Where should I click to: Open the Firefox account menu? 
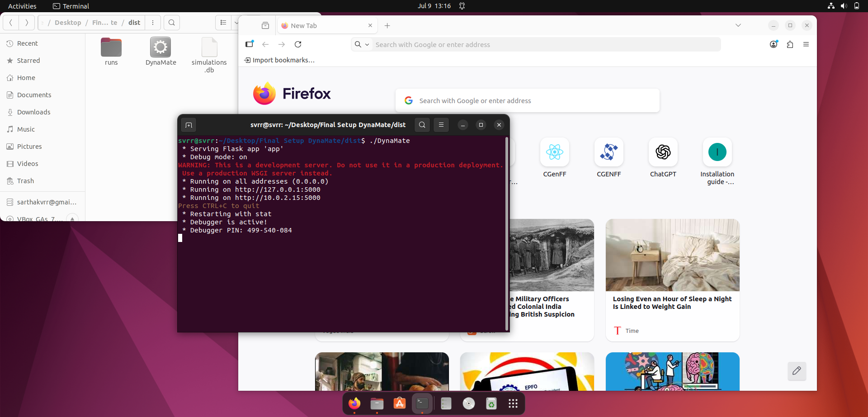774,44
